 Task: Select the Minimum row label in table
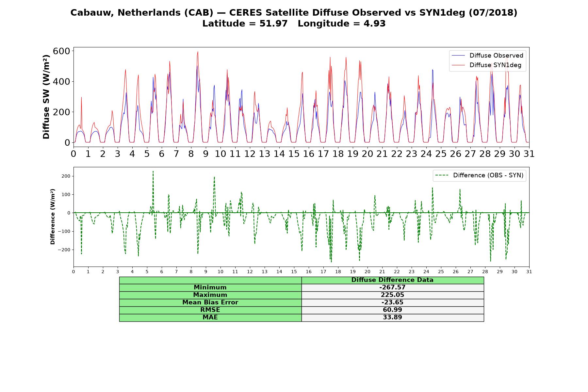coord(210,287)
